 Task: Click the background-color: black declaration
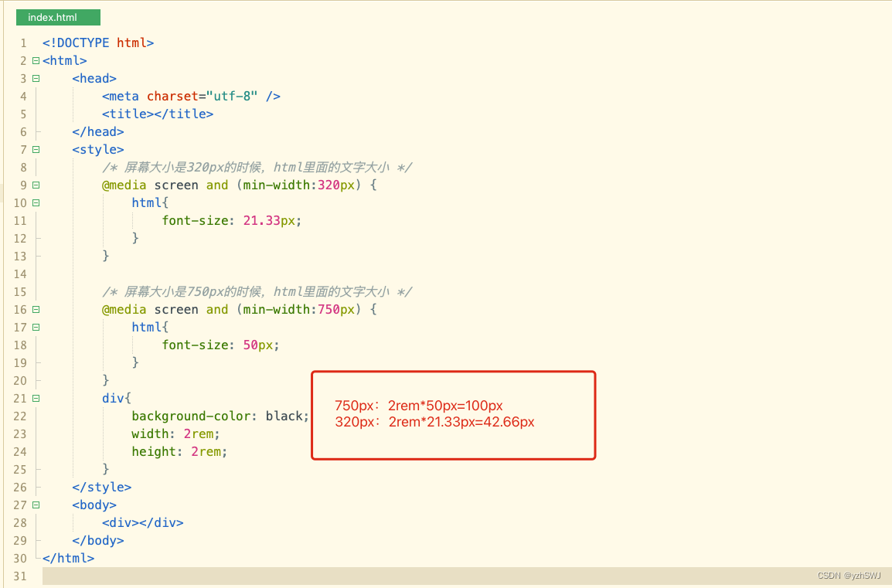(220, 416)
